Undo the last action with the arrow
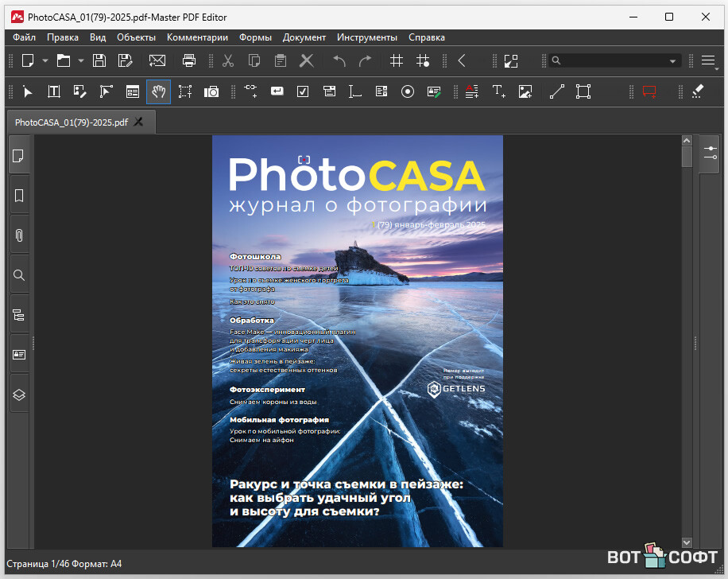The image size is (728, 579). click(x=339, y=60)
